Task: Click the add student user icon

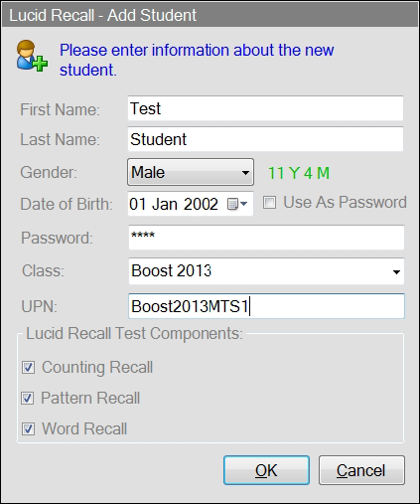Action: coord(32,56)
